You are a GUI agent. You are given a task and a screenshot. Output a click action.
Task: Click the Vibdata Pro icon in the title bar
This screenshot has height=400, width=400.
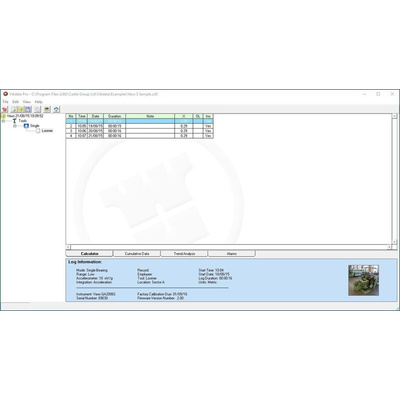pos(5,94)
